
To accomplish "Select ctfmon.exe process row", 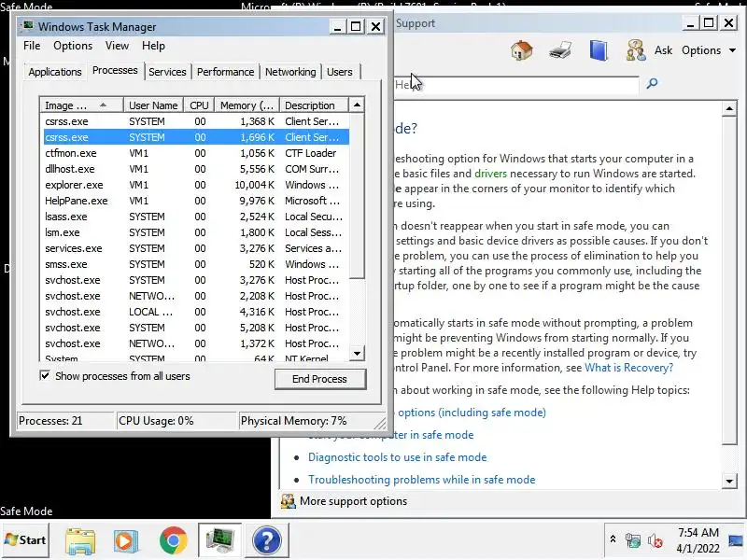I will (x=196, y=153).
